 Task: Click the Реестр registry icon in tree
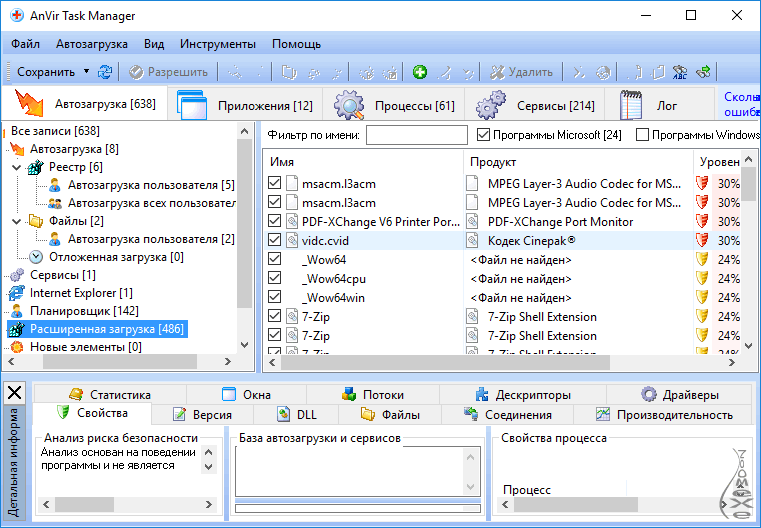[x=35, y=167]
